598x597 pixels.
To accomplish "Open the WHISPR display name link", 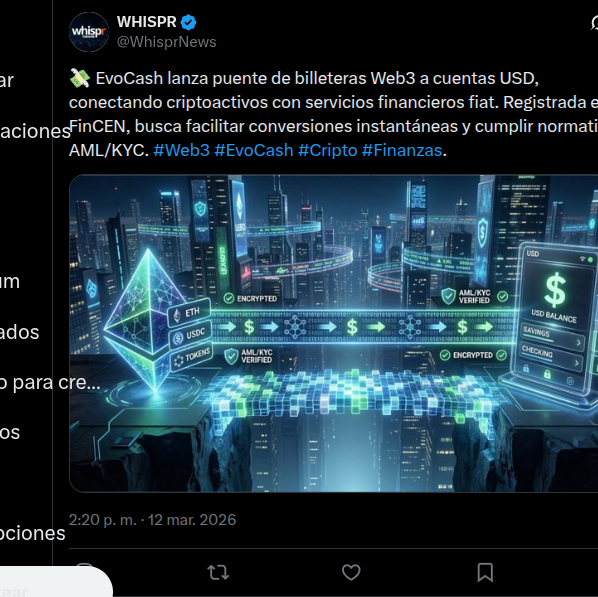I will point(146,22).
